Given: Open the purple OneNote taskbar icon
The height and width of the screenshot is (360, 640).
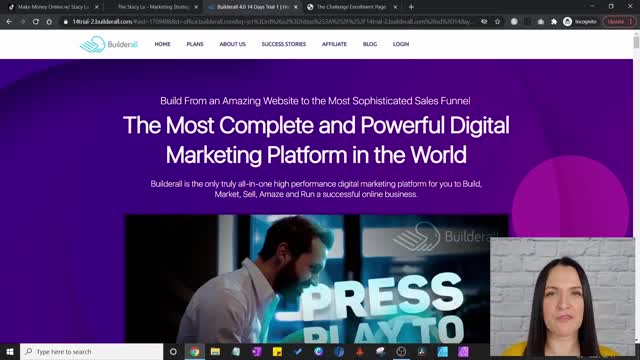Looking at the screenshot, I should tap(257, 351).
